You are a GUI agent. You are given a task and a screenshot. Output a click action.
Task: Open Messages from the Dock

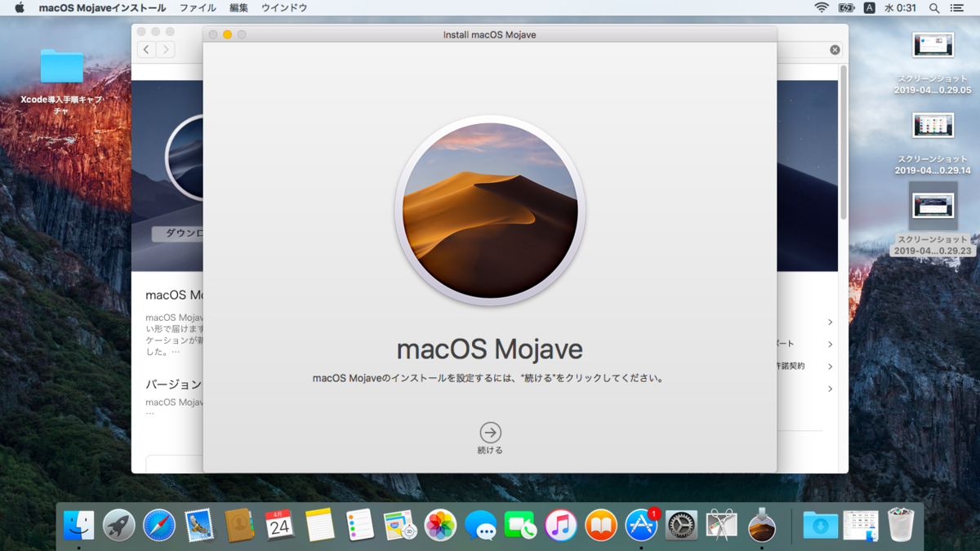pyautogui.click(x=480, y=526)
